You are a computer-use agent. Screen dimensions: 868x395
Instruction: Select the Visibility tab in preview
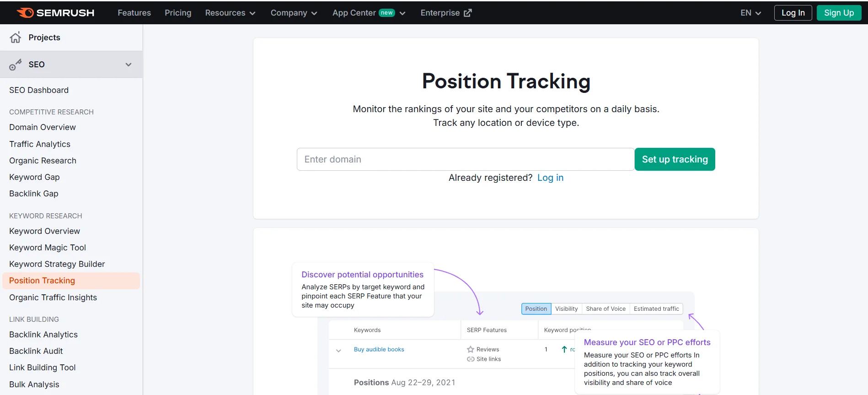pyautogui.click(x=567, y=309)
